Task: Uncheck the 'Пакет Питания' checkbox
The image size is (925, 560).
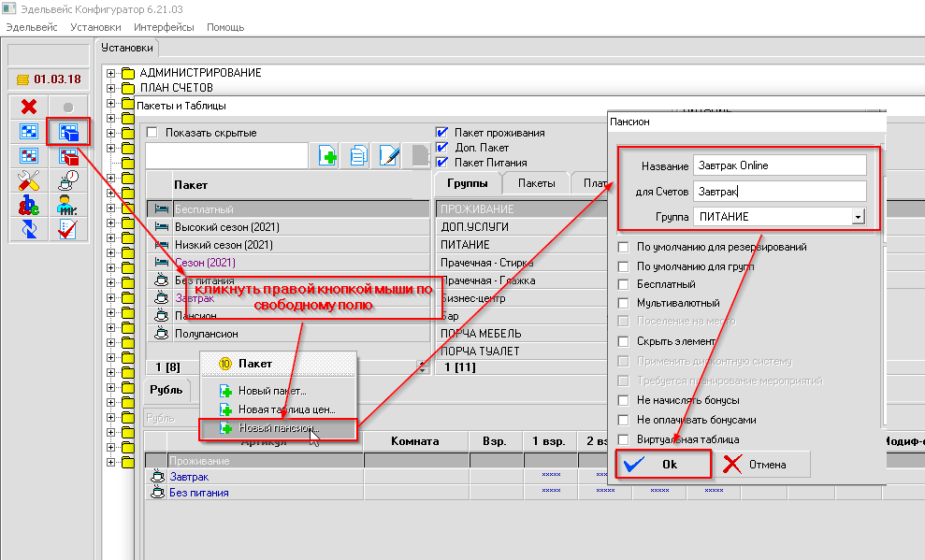Action: click(442, 163)
